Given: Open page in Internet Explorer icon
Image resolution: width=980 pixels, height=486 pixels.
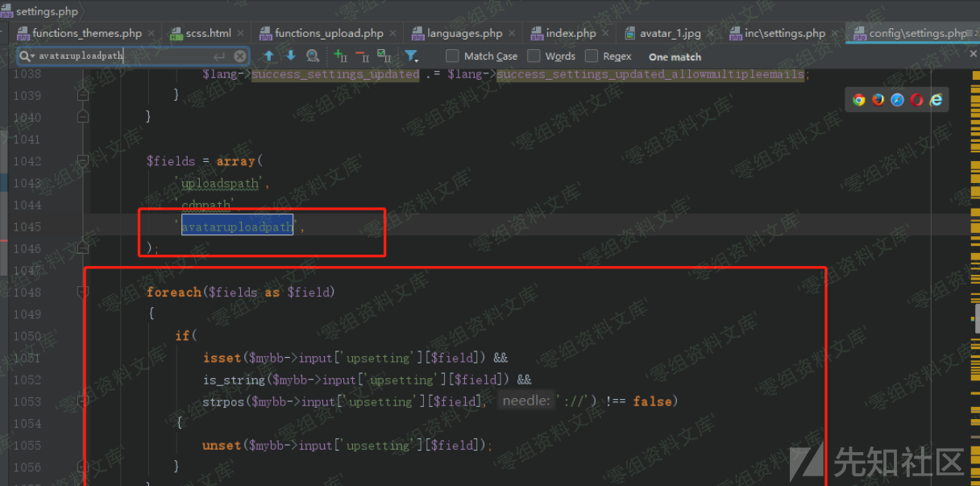Looking at the screenshot, I should [x=936, y=100].
